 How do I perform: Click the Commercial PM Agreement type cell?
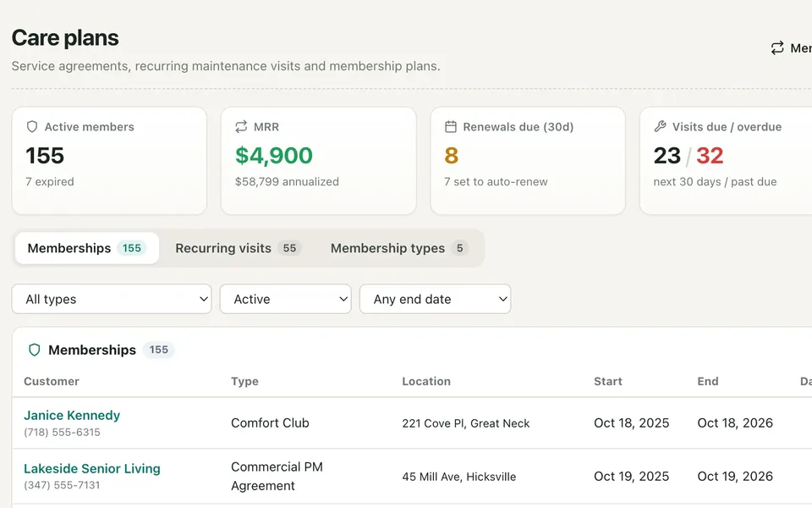[277, 477]
